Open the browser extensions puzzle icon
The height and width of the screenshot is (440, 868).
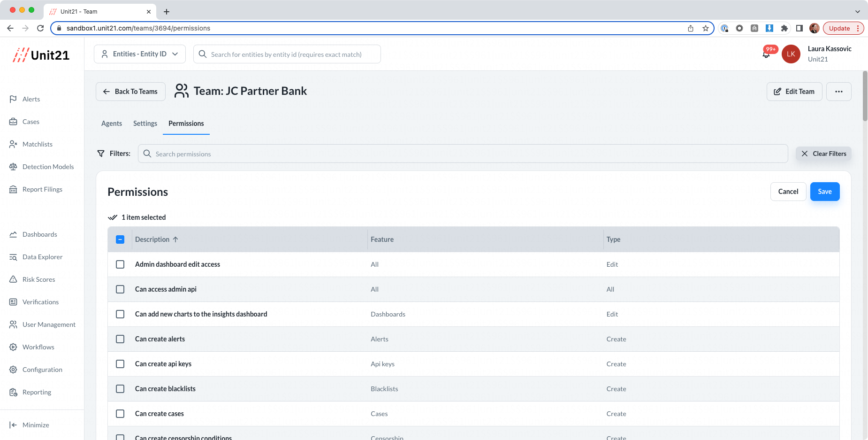click(784, 28)
